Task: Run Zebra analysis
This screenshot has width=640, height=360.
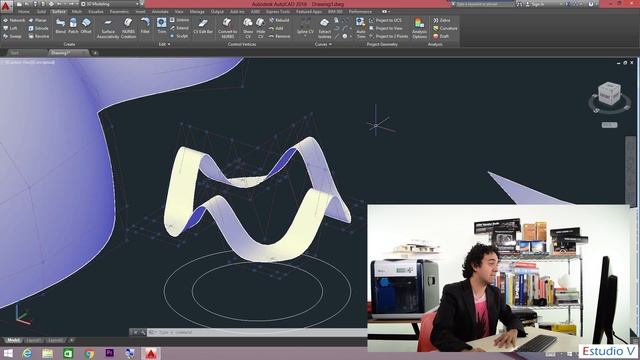Action: [x=442, y=20]
